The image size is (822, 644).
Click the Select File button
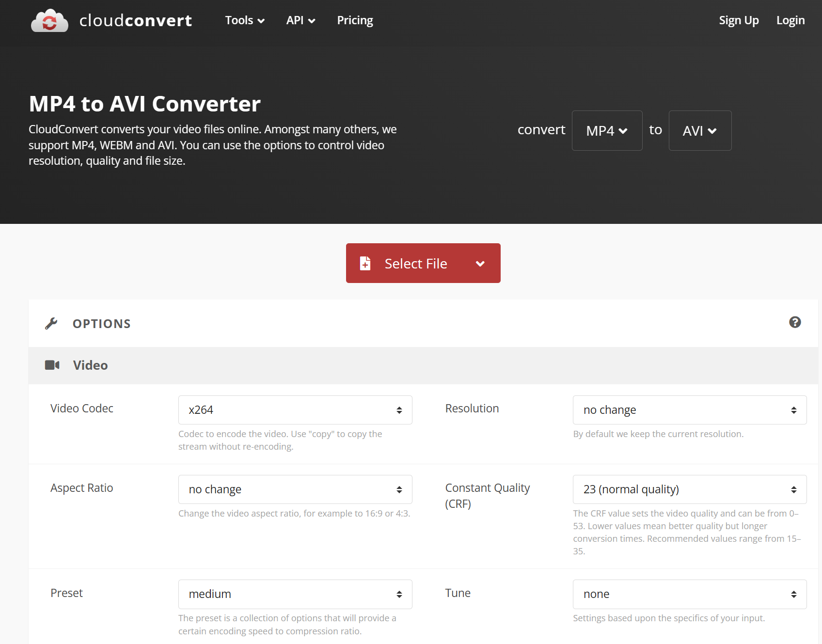pos(423,263)
